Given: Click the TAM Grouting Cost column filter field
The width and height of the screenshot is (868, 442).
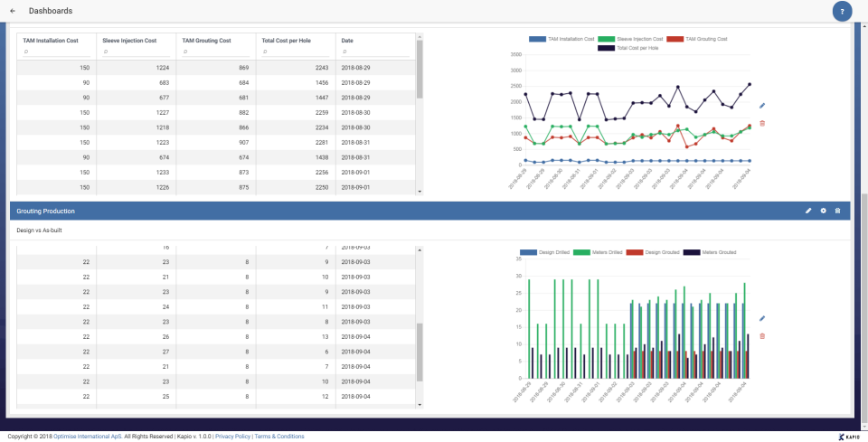Looking at the screenshot, I should (215, 52).
